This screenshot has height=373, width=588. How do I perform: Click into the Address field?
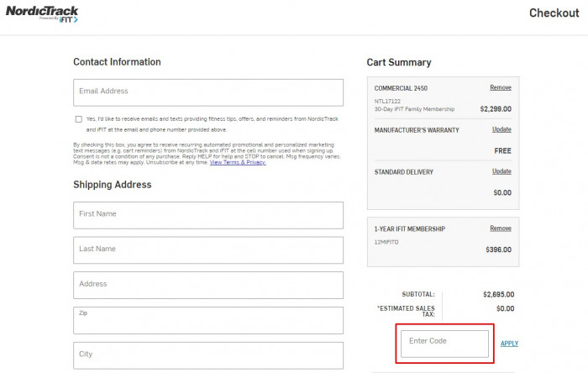(208, 286)
